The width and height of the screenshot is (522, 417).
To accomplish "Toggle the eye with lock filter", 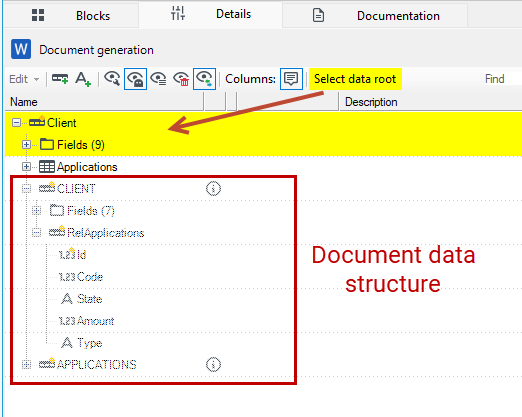I will (x=135, y=79).
